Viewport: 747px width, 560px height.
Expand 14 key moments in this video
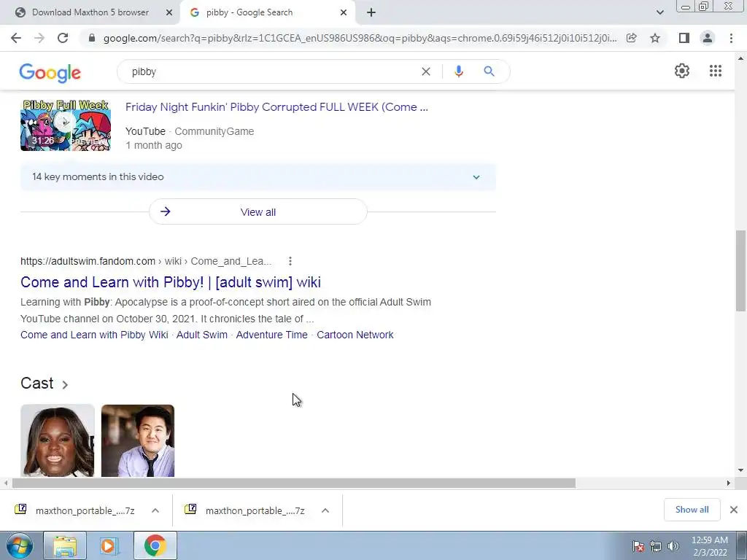(258, 176)
